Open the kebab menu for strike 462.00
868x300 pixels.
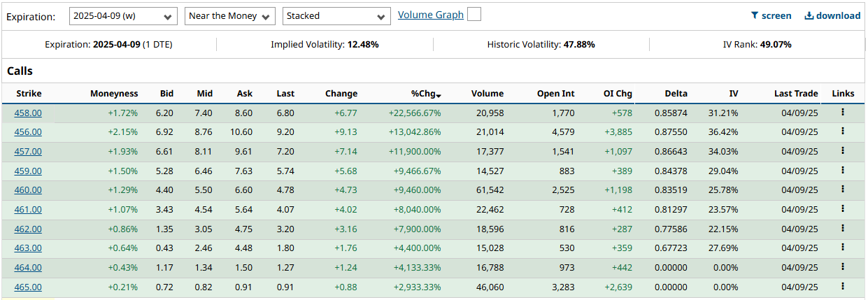[x=843, y=228]
